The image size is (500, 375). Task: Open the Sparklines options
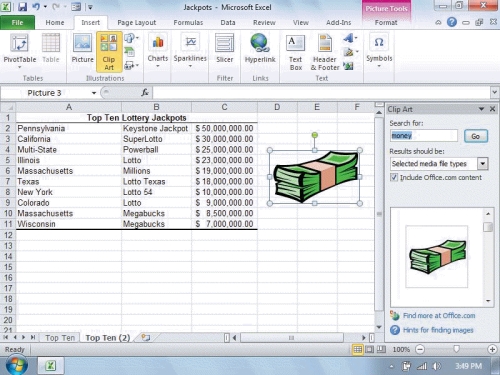190,51
